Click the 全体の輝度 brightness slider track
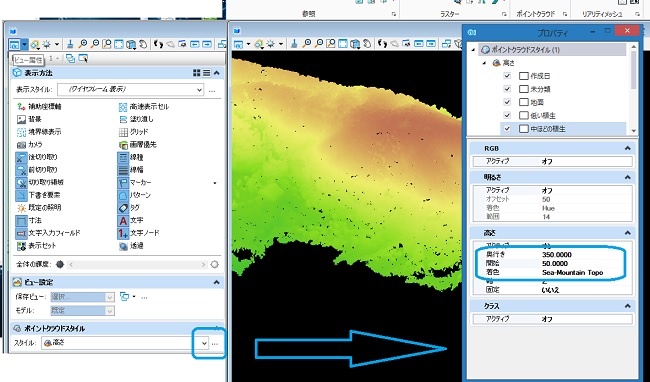Viewport: 650px width, 382px height. pos(137,264)
